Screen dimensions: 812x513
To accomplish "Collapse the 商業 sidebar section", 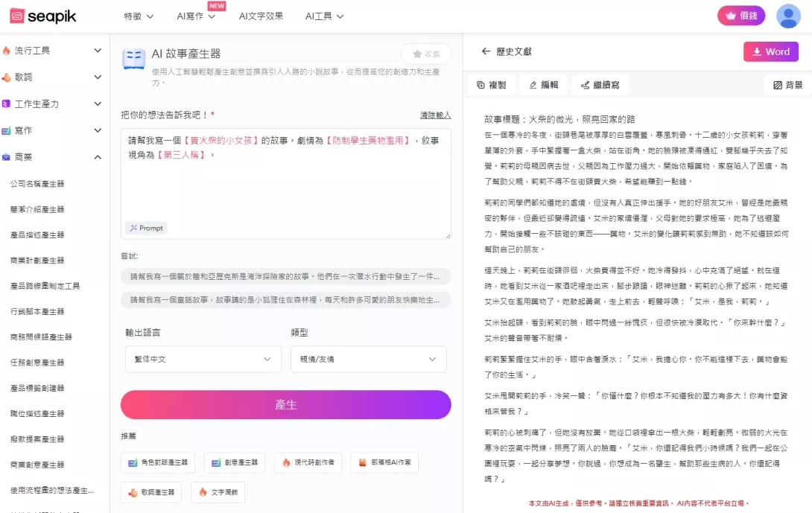I will [98, 157].
